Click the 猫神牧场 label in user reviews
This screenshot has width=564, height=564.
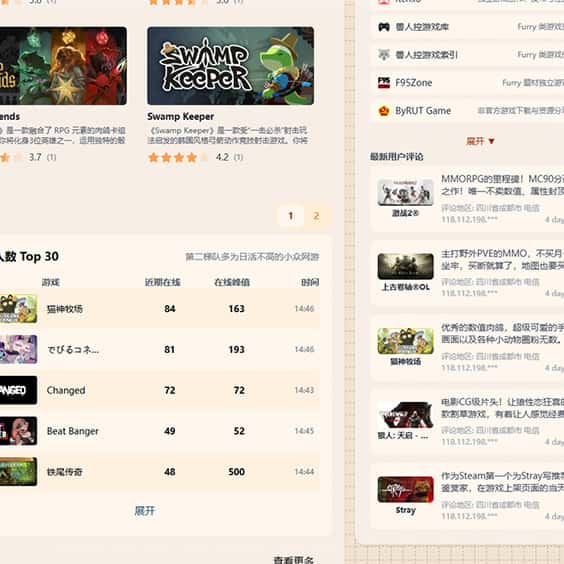pyautogui.click(x=405, y=361)
